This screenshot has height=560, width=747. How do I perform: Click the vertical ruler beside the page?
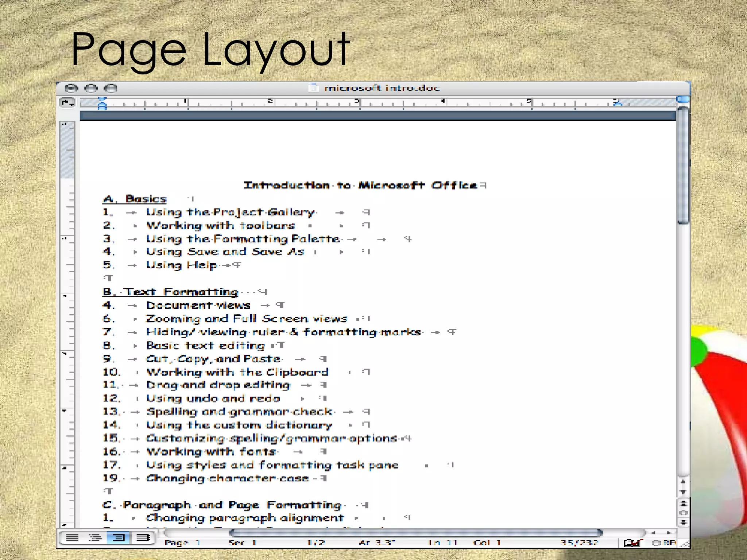tap(67, 324)
